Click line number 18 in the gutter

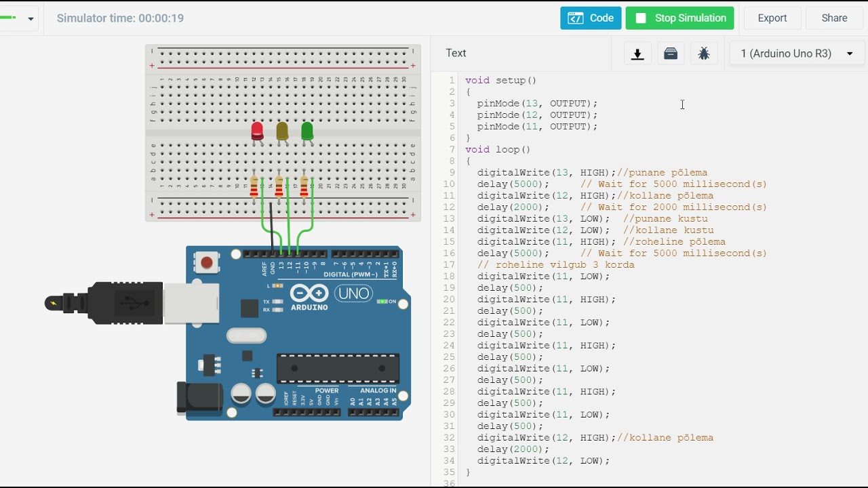point(449,276)
